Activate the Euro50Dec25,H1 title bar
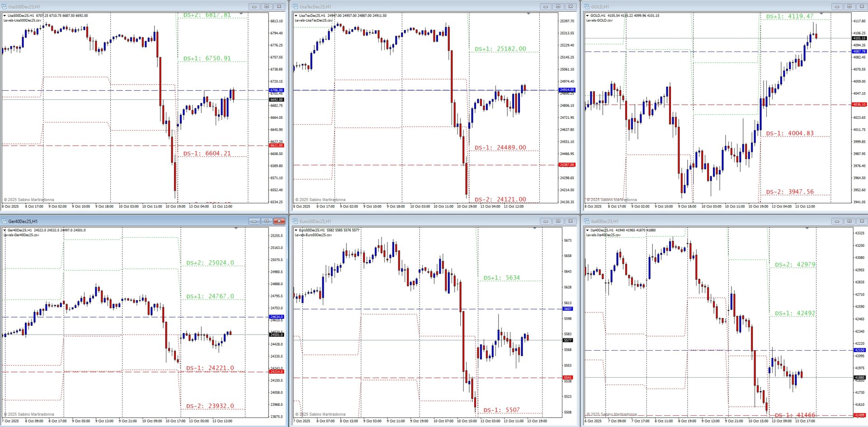Screen dimensions: 868x427 pyautogui.click(x=407, y=221)
